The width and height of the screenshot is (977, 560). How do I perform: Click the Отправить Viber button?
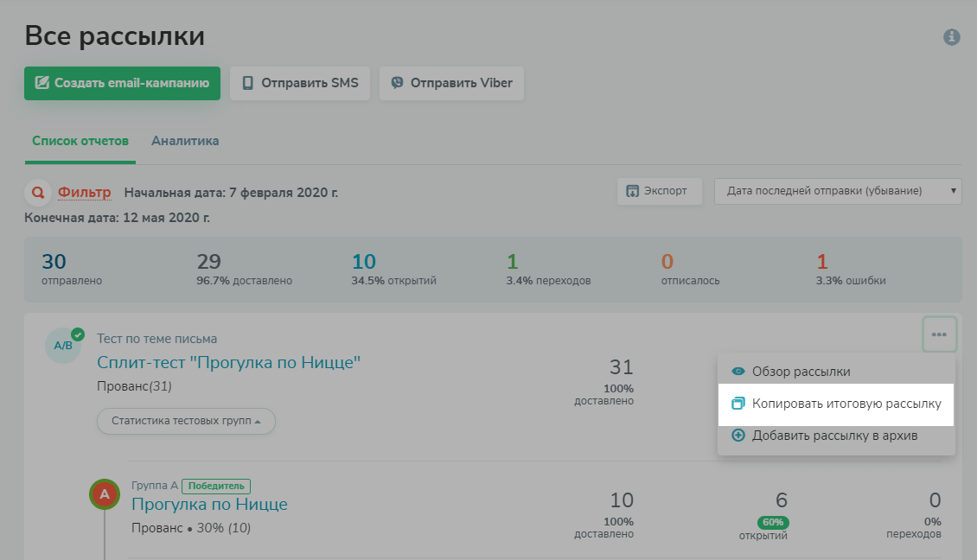(451, 84)
